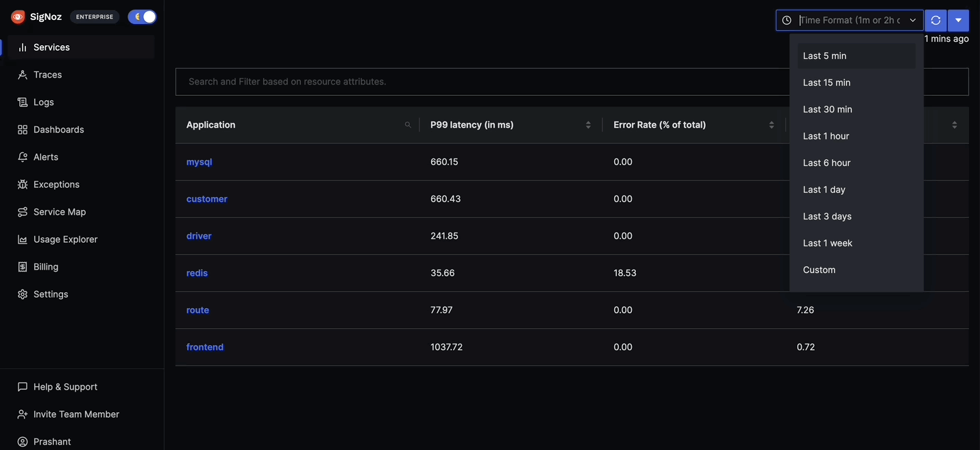Screen dimensions: 980x450
Task: Open the redis service link
Action: coord(197,273)
